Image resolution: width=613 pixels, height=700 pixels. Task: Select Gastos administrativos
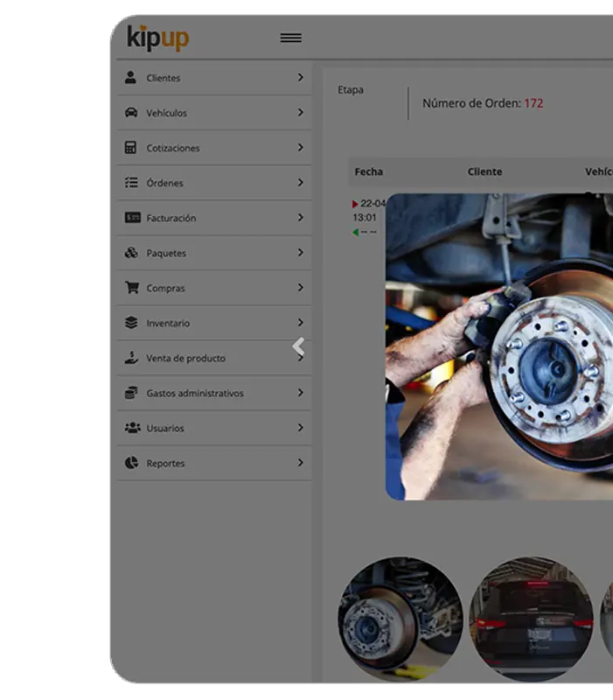tap(214, 393)
